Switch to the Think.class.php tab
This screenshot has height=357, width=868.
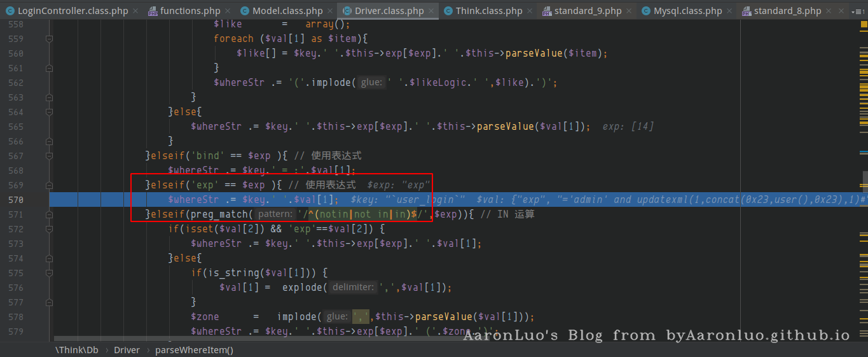click(x=488, y=11)
